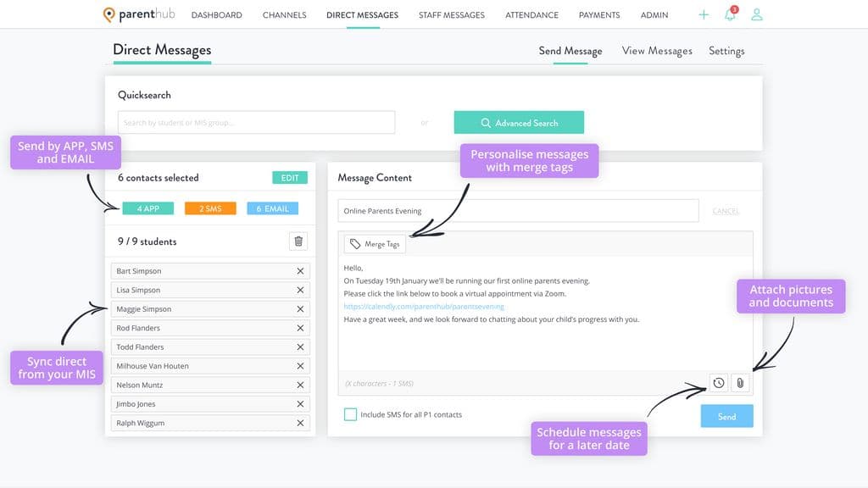
Task: Tick Include SMS for all P1 contacts
Action: [350, 414]
